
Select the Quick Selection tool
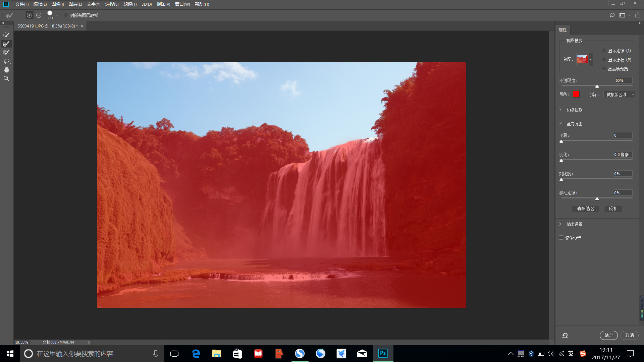click(x=6, y=35)
